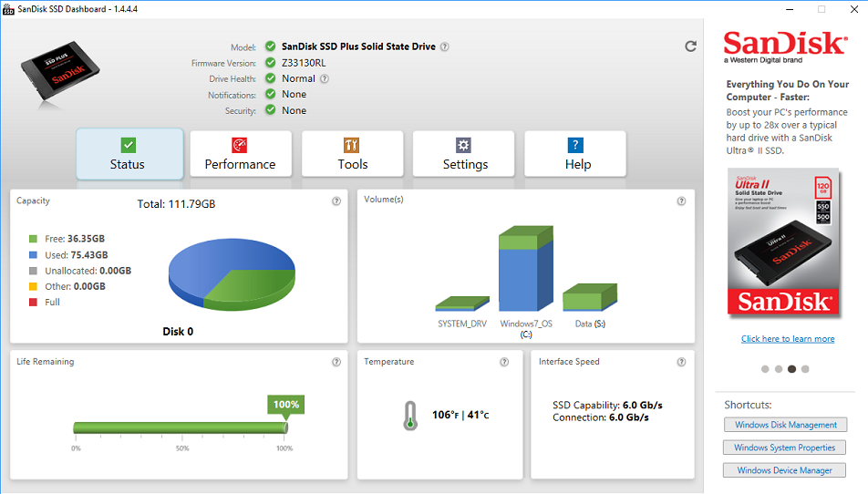Select the third ad carousel dot

[791, 369]
